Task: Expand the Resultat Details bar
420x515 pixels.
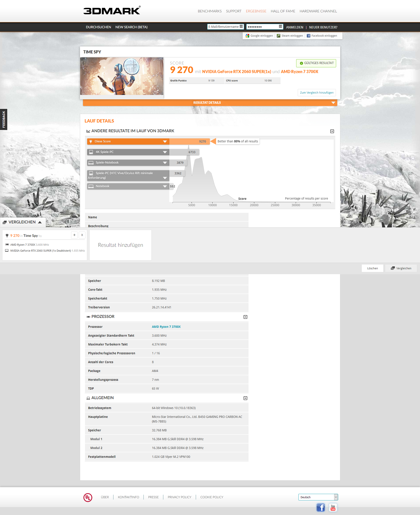Action: (210, 103)
